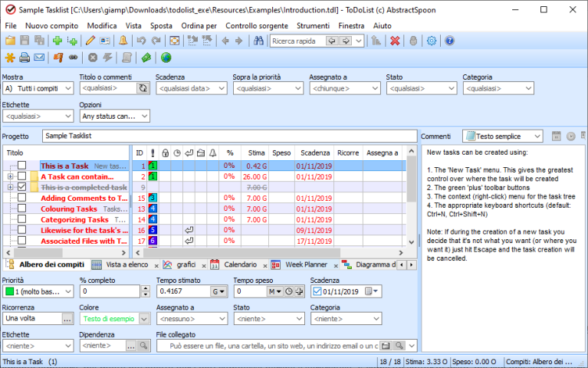
Task: Click the Scadenza column header
Action: 315,153
